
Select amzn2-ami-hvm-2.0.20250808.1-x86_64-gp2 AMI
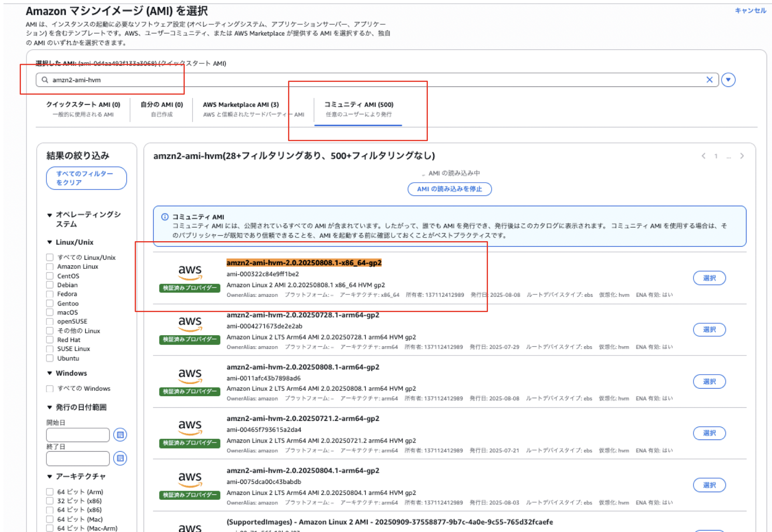[x=709, y=278]
